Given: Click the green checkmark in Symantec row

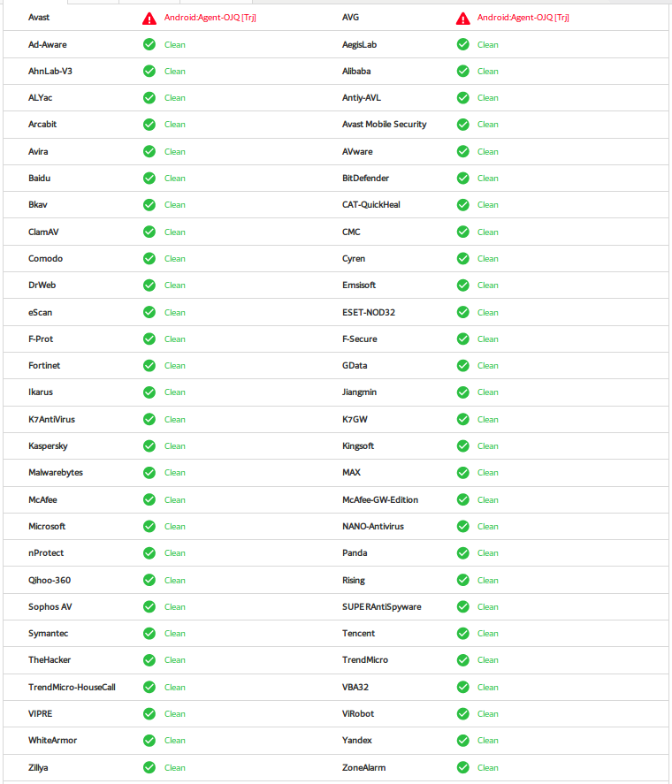Looking at the screenshot, I should click(x=149, y=634).
